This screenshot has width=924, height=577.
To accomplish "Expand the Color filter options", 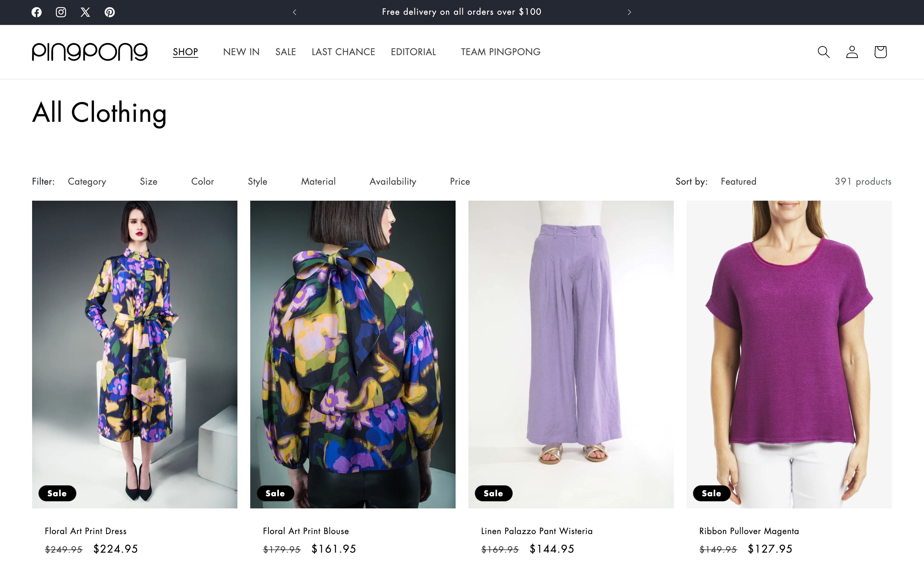I will 202,182.
